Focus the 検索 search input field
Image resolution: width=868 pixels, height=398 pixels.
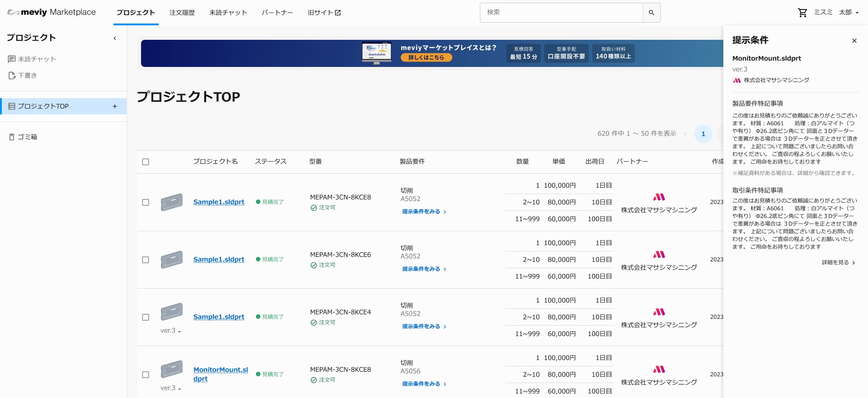[561, 13]
